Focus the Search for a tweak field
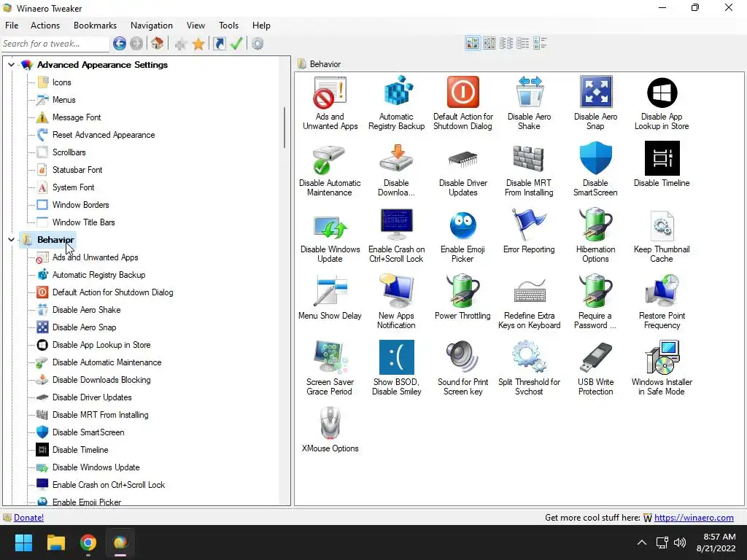 click(x=55, y=44)
